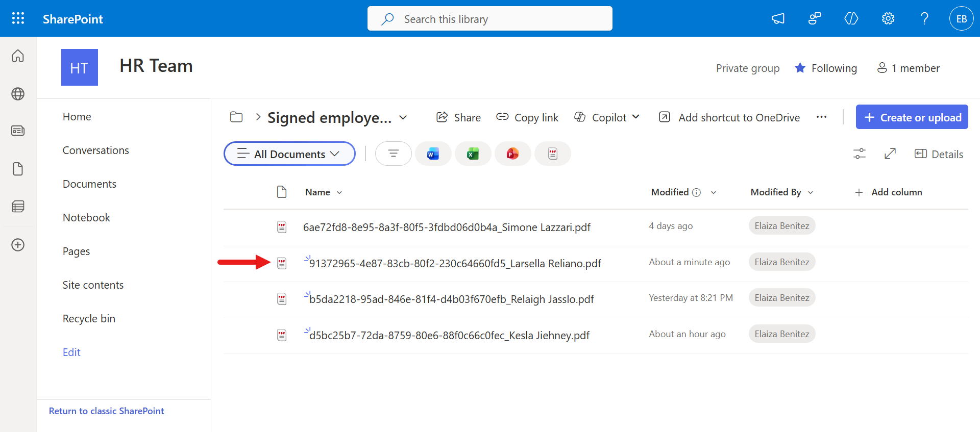The height and width of the screenshot is (432, 980).
Task: Filter by PowerPoint files
Action: pyautogui.click(x=513, y=154)
